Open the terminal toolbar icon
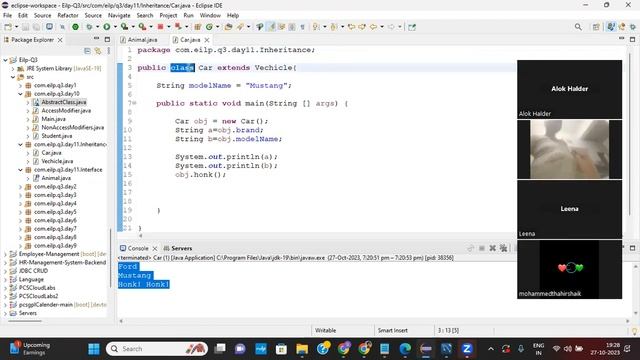Screen dimensions: 640x360 pyautogui.click(x=49, y=27)
